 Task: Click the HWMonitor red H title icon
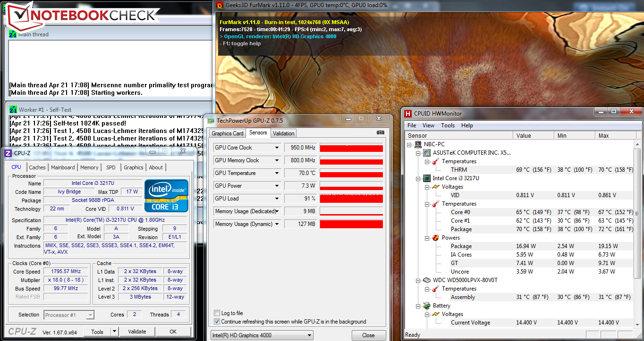pos(408,113)
